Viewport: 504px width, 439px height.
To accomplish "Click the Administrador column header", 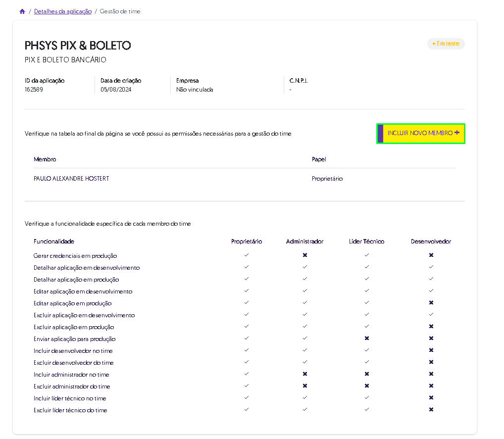I will click(304, 242).
